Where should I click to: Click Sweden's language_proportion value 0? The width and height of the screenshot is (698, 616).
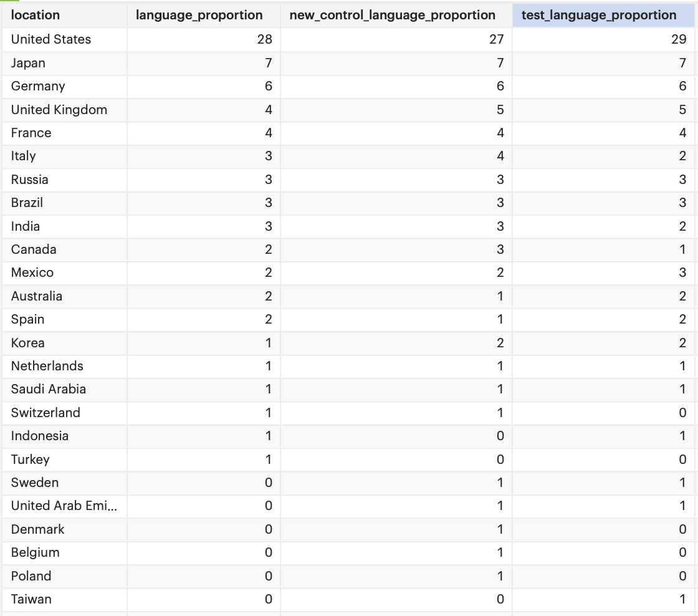pos(269,483)
